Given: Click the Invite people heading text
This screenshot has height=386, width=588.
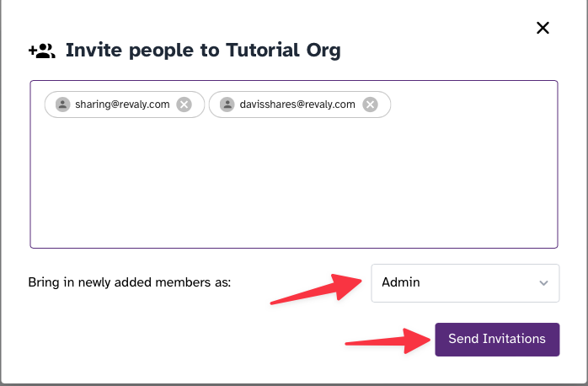Looking at the screenshot, I should [x=203, y=51].
